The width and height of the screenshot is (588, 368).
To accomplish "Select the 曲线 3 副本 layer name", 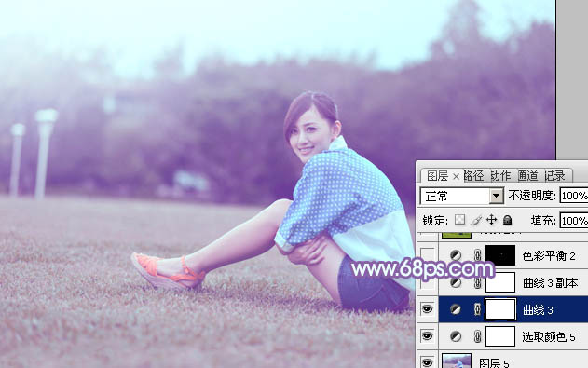I will 550,283.
